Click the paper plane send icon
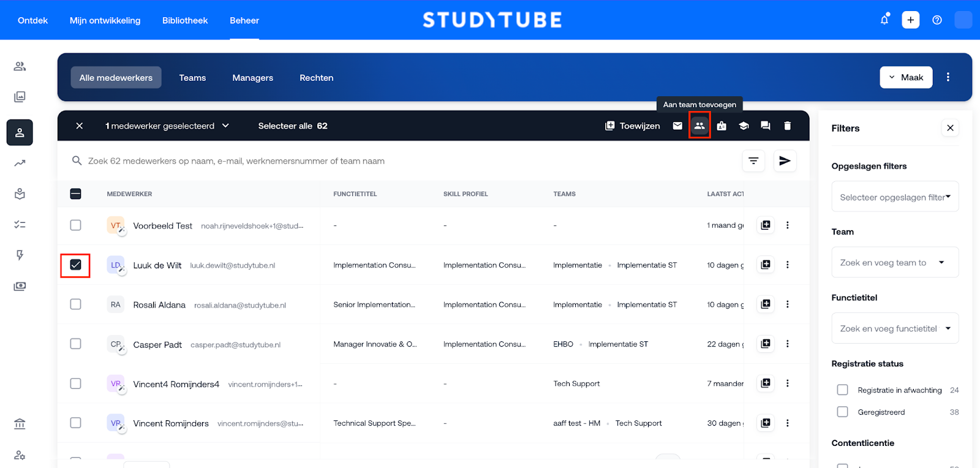This screenshot has width=980, height=468. [785, 161]
